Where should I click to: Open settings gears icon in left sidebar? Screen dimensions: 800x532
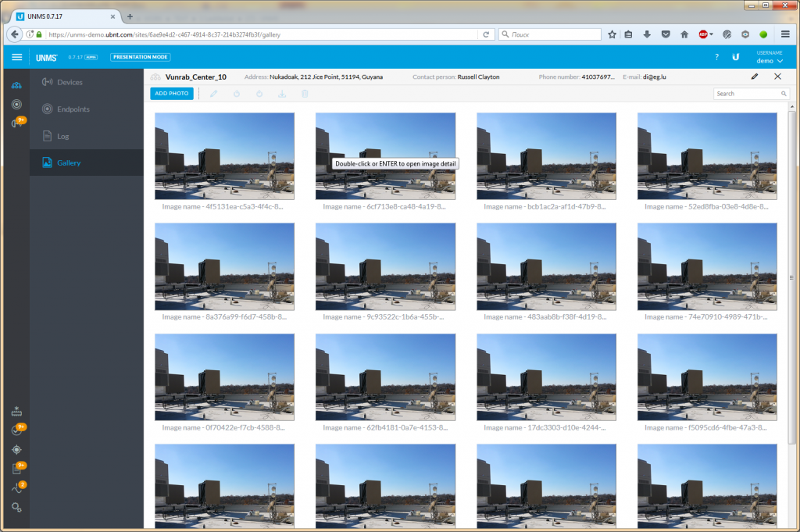(16, 508)
